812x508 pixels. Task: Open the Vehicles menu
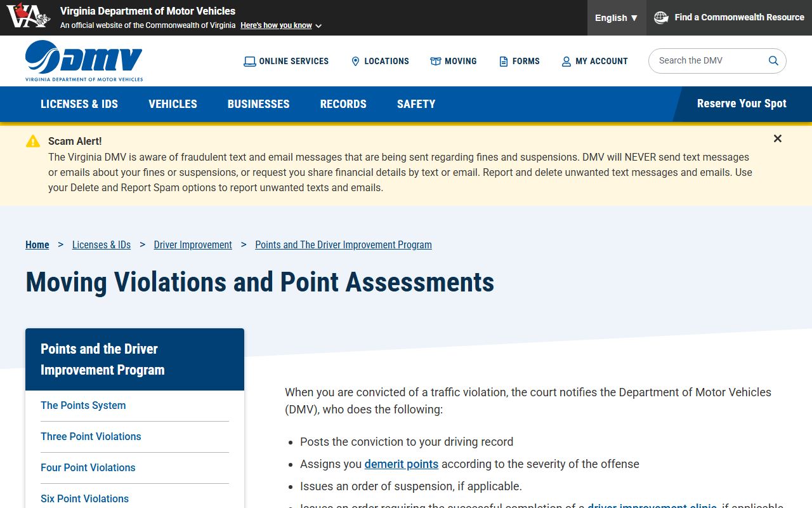click(x=173, y=104)
